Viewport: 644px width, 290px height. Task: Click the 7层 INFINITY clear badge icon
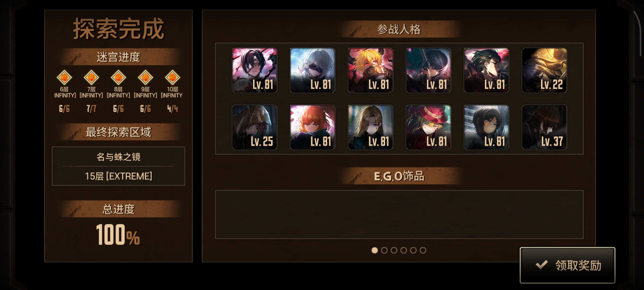coord(91,77)
